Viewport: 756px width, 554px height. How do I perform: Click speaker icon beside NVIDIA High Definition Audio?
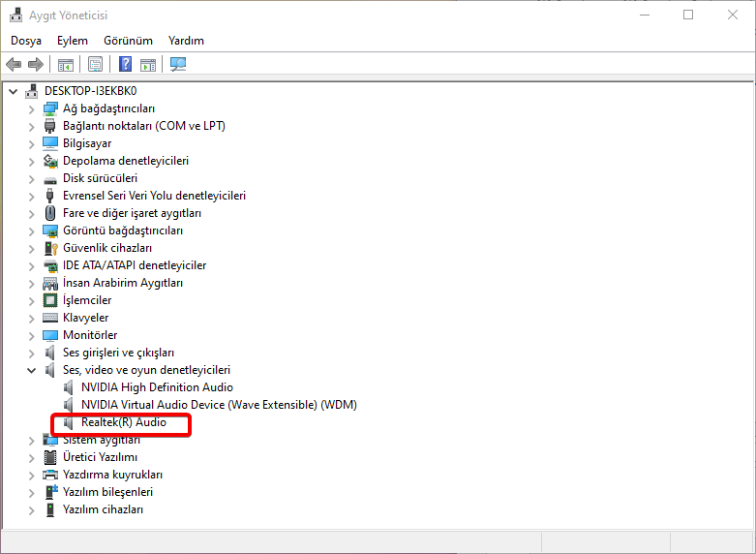[x=69, y=387]
